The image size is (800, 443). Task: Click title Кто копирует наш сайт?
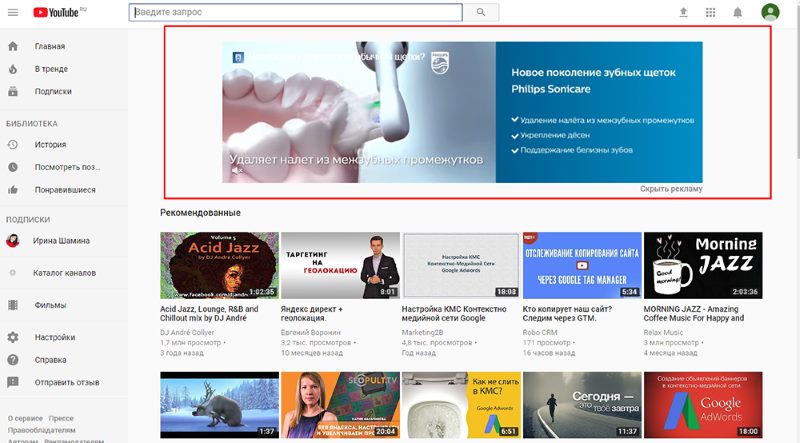pyautogui.click(x=567, y=313)
